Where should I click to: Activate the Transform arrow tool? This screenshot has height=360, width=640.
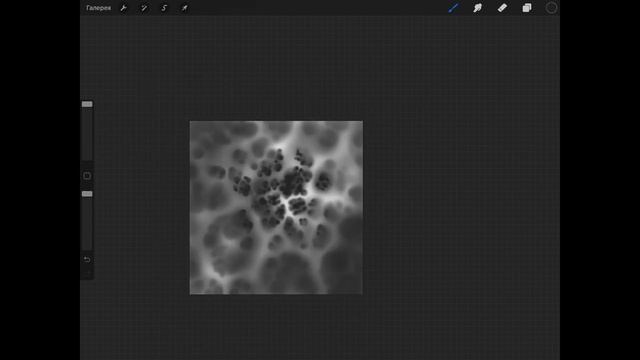(x=184, y=8)
